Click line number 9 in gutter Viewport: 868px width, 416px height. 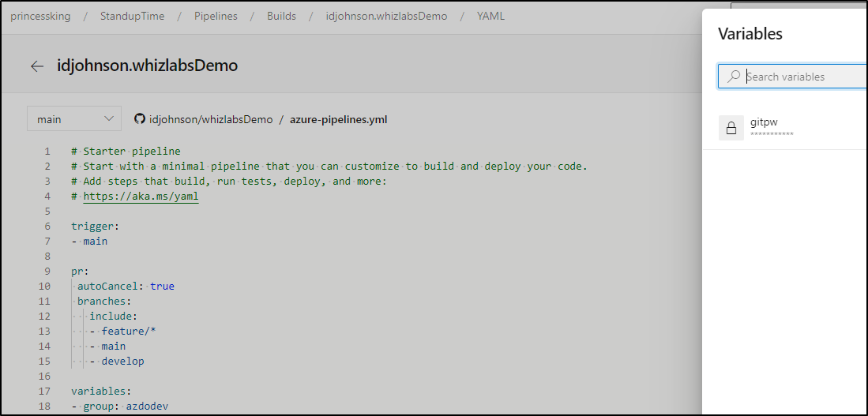[x=47, y=271]
